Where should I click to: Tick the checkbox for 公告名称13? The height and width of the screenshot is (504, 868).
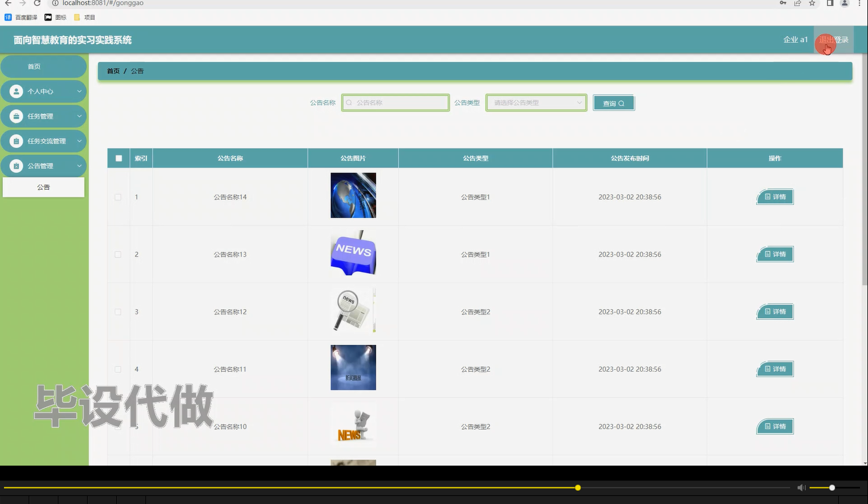click(x=118, y=254)
